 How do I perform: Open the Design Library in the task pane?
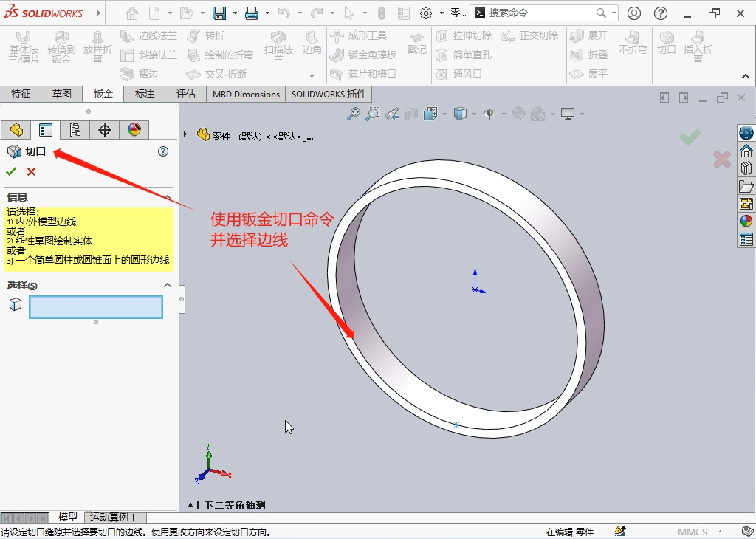[x=746, y=168]
